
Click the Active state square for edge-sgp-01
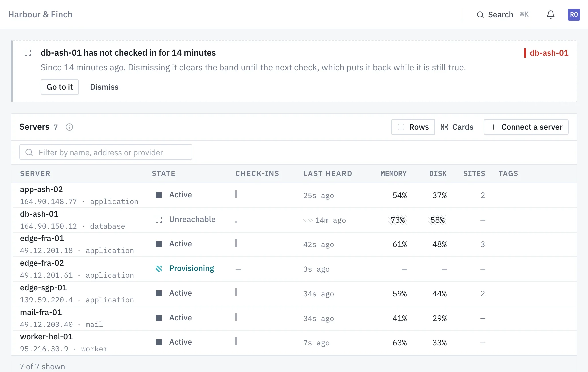tap(159, 293)
